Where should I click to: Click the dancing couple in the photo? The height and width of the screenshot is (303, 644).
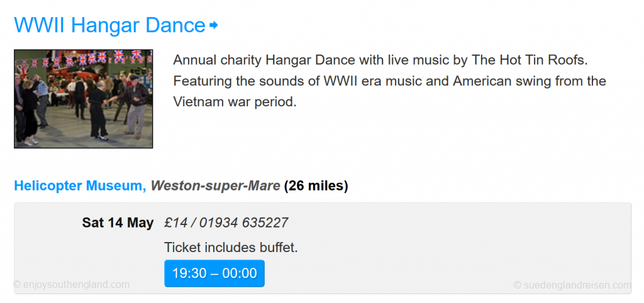[119, 107]
